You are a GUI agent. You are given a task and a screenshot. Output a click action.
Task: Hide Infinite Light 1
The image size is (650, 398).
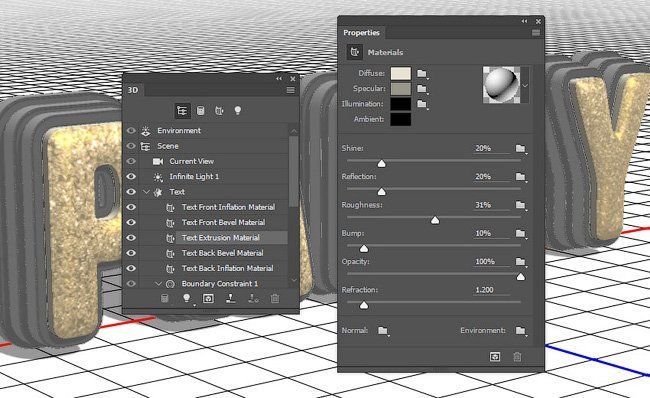tap(131, 177)
